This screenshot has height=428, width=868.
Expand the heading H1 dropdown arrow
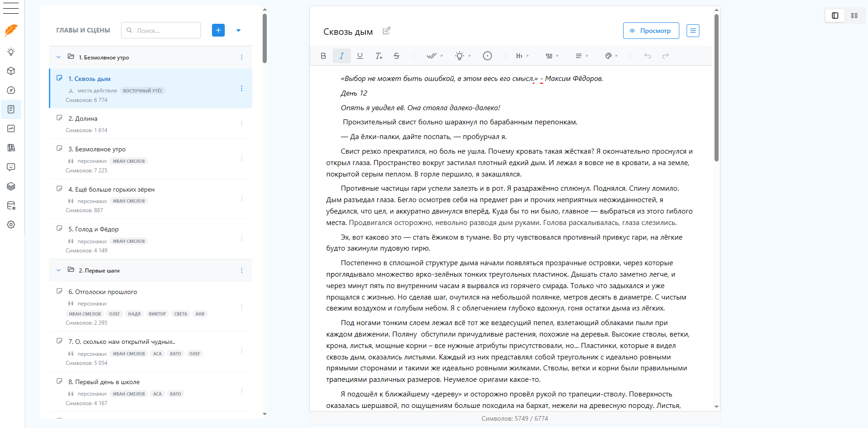(x=528, y=56)
